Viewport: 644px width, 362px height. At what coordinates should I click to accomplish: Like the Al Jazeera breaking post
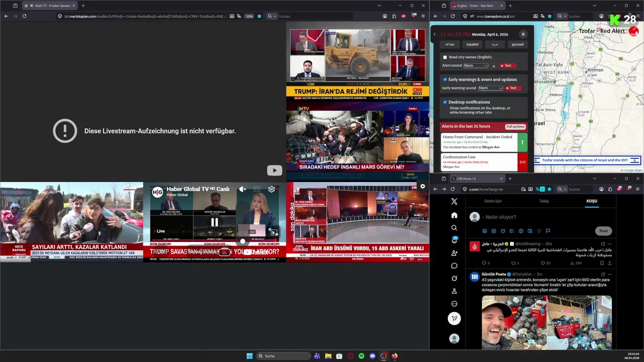pos(543,263)
